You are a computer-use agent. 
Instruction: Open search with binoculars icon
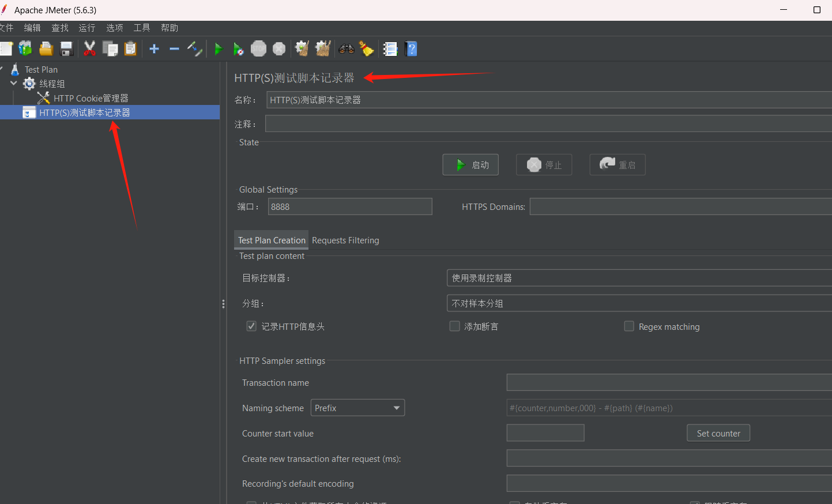click(347, 49)
